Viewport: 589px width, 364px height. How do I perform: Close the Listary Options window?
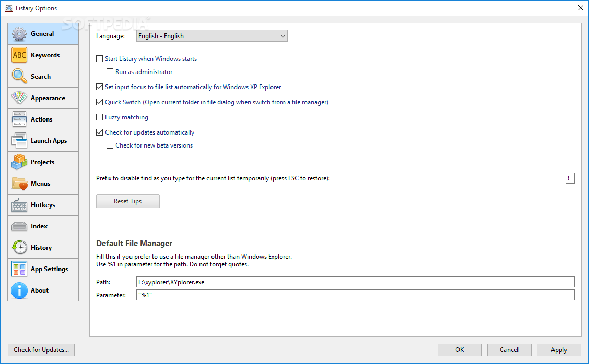(x=580, y=8)
